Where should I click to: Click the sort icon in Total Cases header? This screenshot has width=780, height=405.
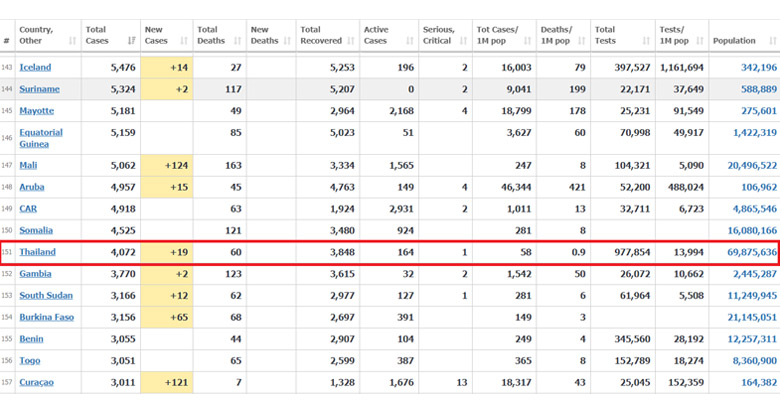point(133,41)
